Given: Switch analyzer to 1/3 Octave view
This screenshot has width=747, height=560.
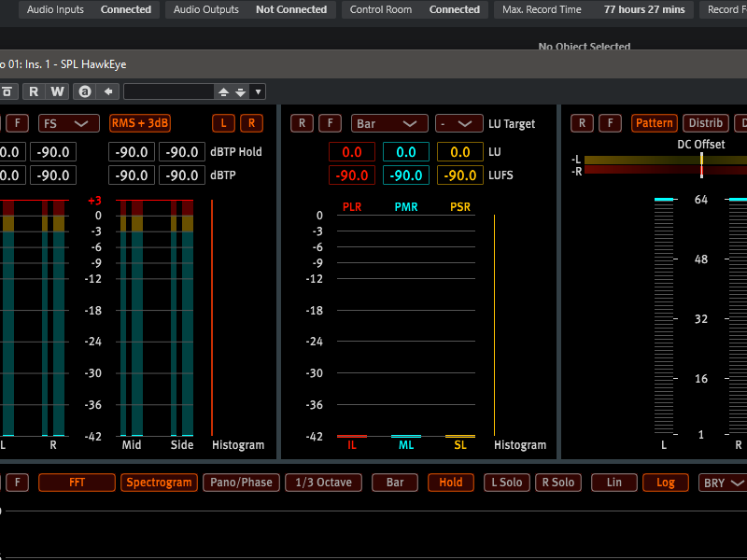Looking at the screenshot, I should tap(323, 483).
